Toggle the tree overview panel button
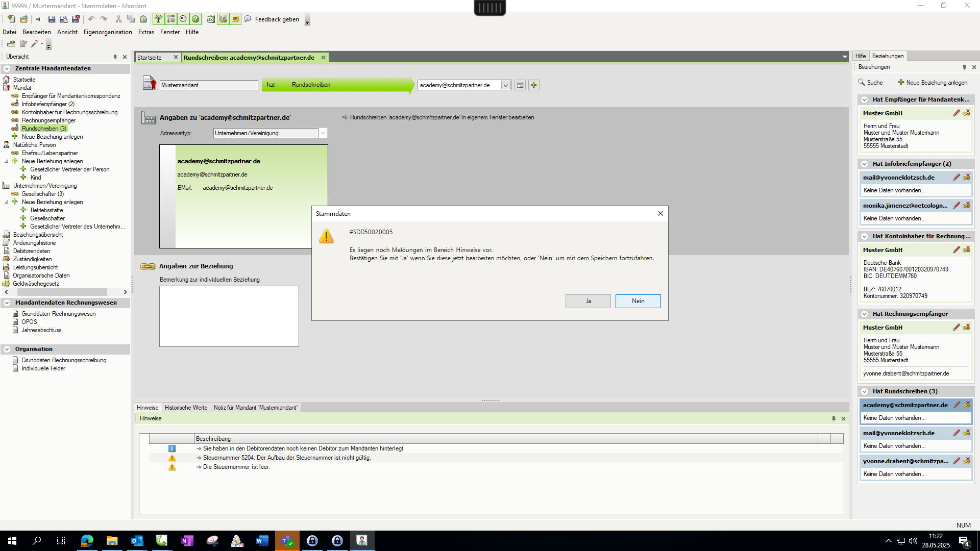980x551 pixels. click(x=159, y=19)
